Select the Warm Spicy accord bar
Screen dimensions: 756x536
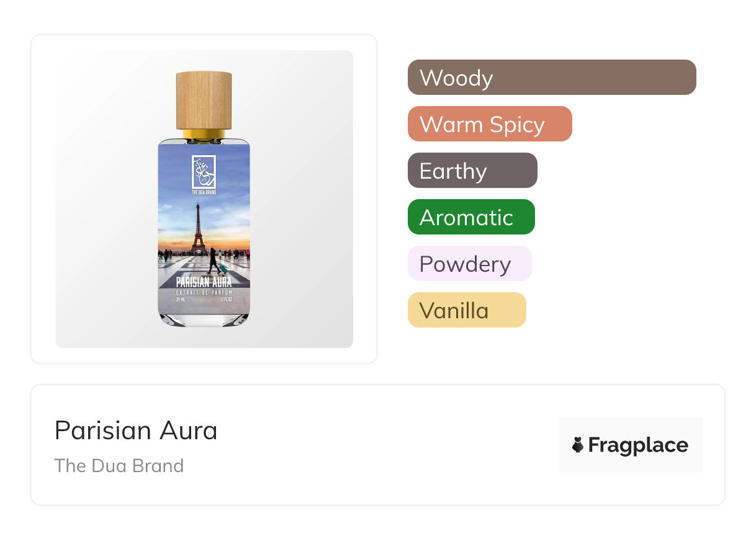pos(489,124)
